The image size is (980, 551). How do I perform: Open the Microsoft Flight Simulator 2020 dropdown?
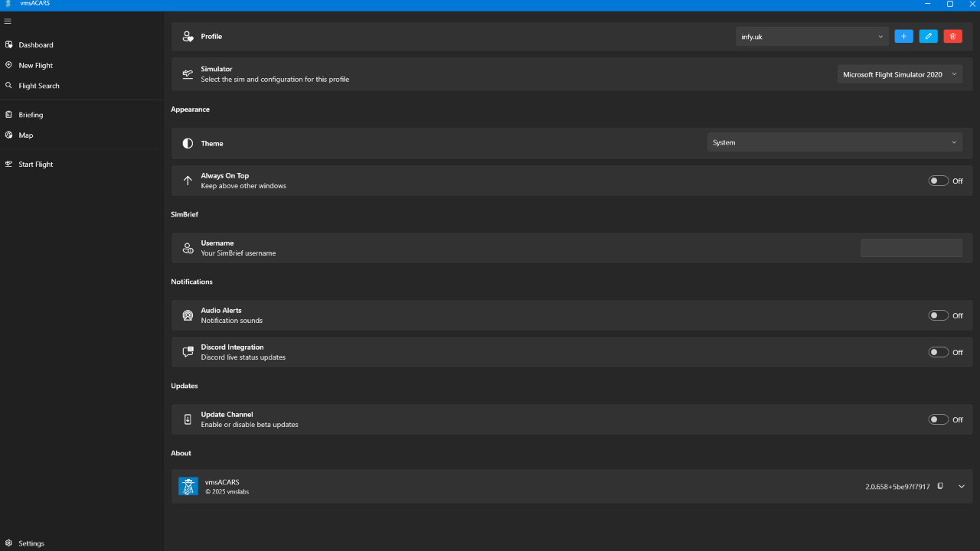point(900,74)
